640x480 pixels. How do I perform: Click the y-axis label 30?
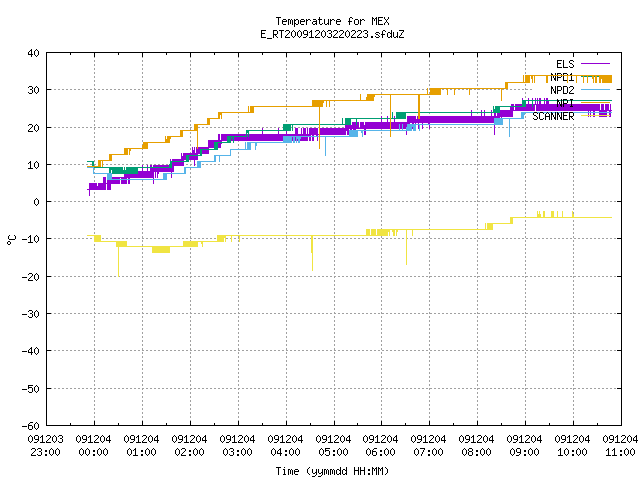pos(33,90)
